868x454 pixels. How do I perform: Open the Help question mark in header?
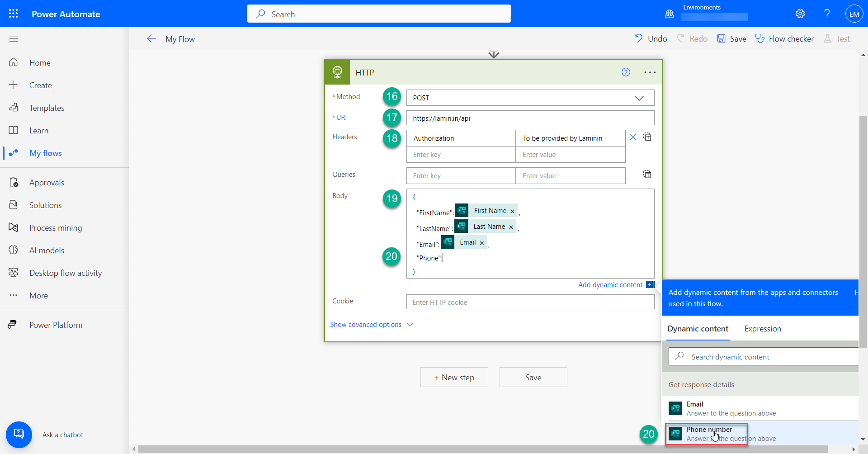pos(827,14)
